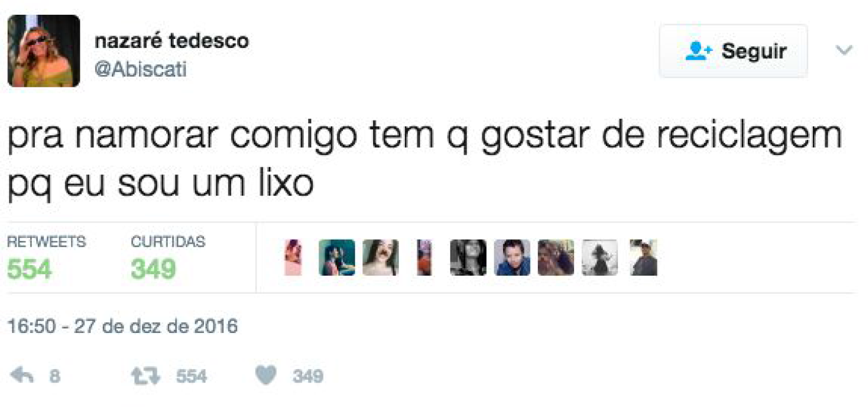Screen dimensions: 868x407
Task: Open the second liker avatar with teal background
Action: 337,258
